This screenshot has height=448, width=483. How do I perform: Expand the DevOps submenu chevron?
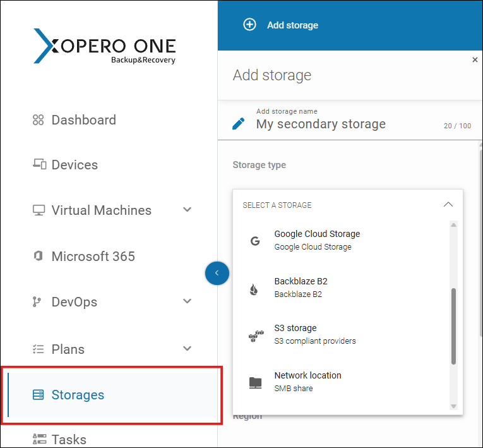pyautogui.click(x=188, y=301)
